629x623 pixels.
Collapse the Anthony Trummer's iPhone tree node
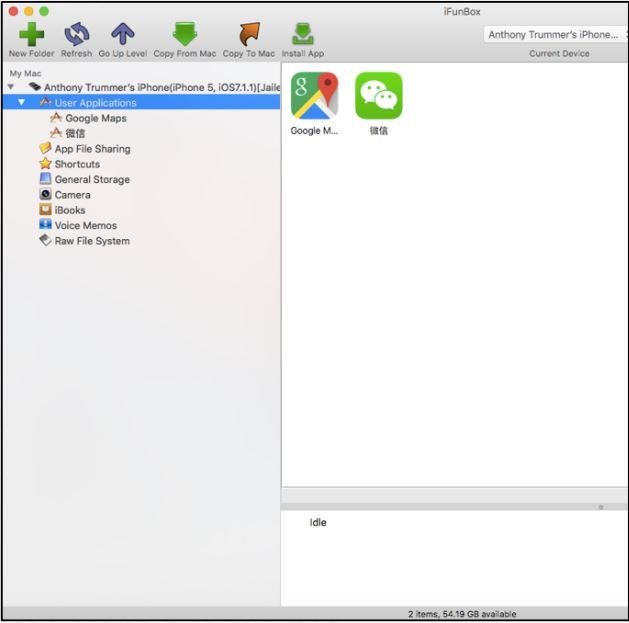click(11, 87)
